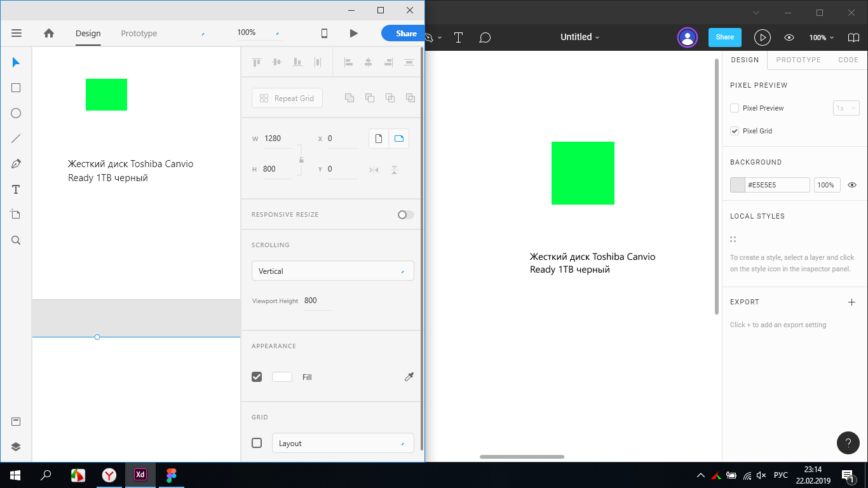Click the boolean Intersect icon in XD

click(390, 98)
